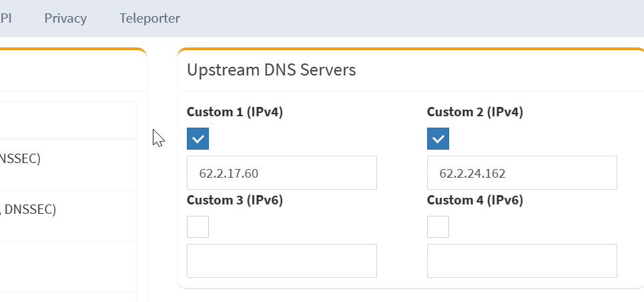The width and height of the screenshot is (644, 302).
Task: Click the "Custom 1 (IPv4)" label
Action: pyautogui.click(x=235, y=112)
